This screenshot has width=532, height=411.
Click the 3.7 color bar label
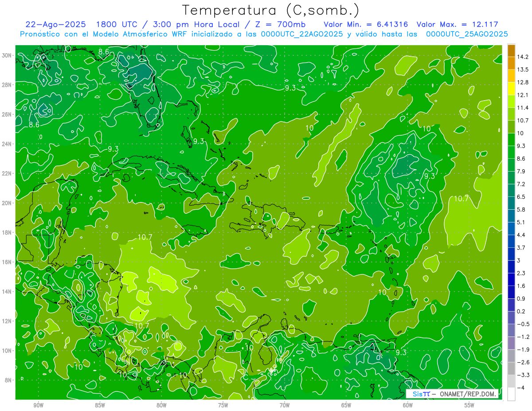[521, 248]
